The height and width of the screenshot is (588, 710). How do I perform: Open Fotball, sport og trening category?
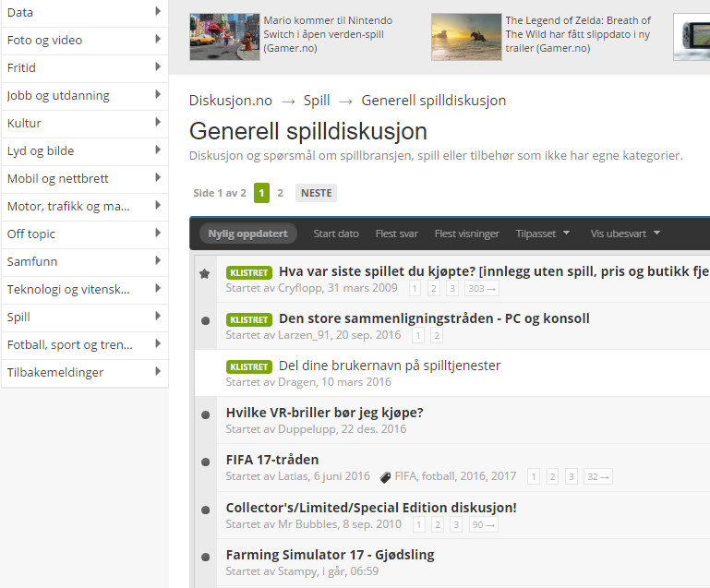[85, 345]
